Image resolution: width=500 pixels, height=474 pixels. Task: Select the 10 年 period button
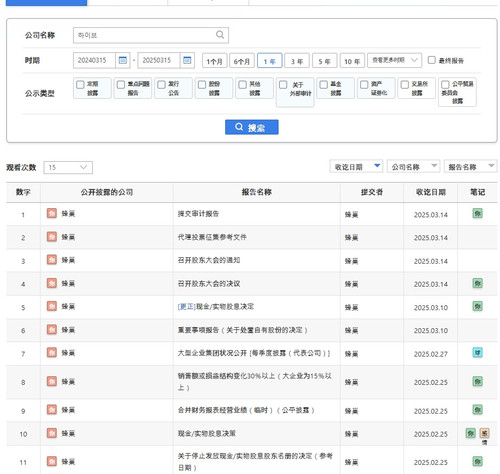coord(352,61)
